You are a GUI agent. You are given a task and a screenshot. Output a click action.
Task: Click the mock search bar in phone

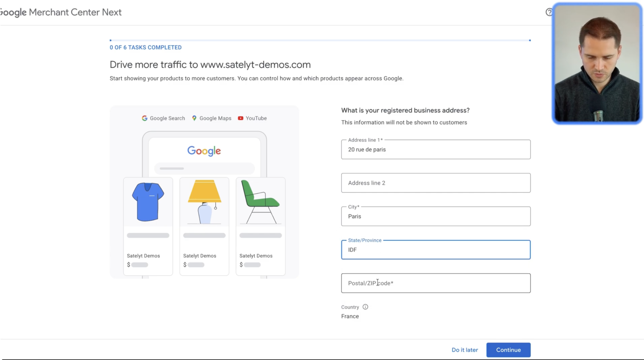point(204,168)
